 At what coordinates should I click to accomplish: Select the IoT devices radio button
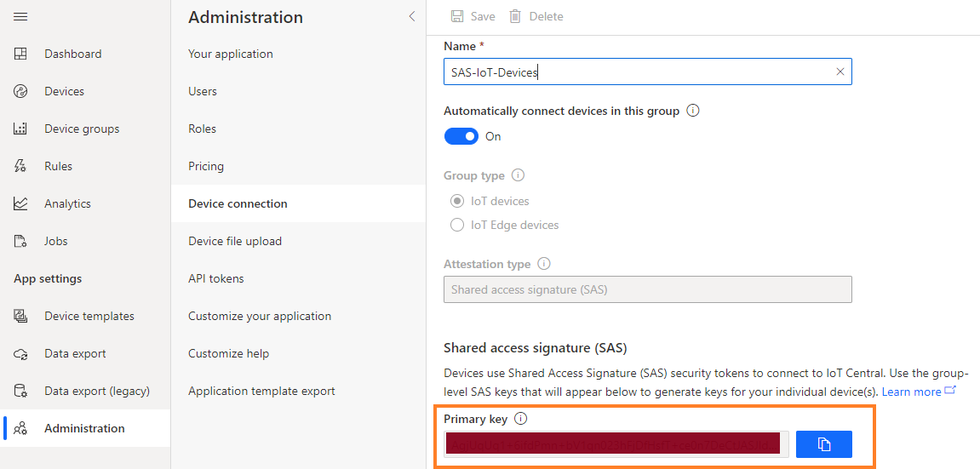456,202
